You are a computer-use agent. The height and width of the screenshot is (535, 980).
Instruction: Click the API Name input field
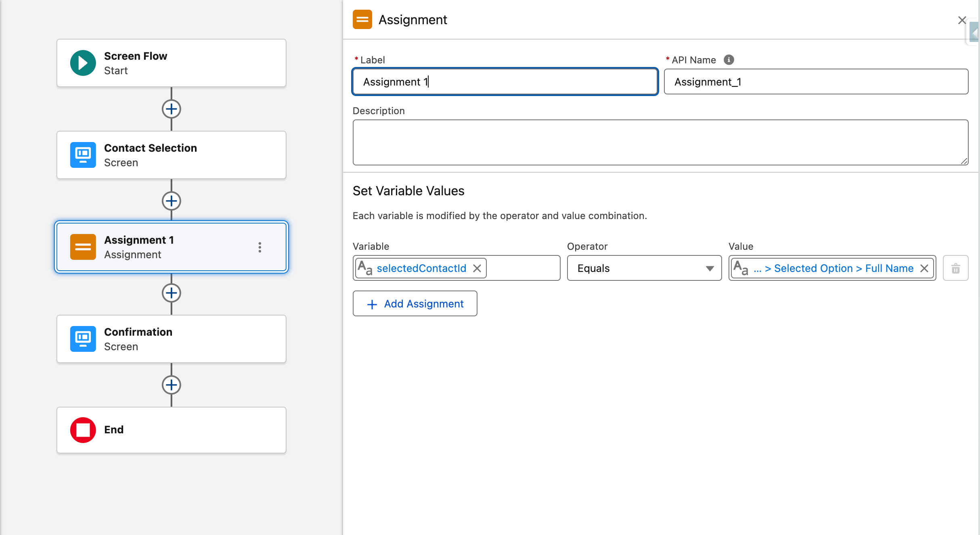(815, 82)
